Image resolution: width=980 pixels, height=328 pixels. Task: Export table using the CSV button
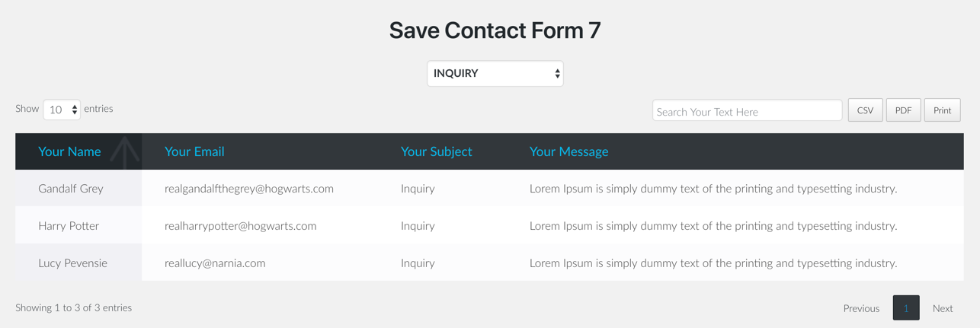[865, 110]
